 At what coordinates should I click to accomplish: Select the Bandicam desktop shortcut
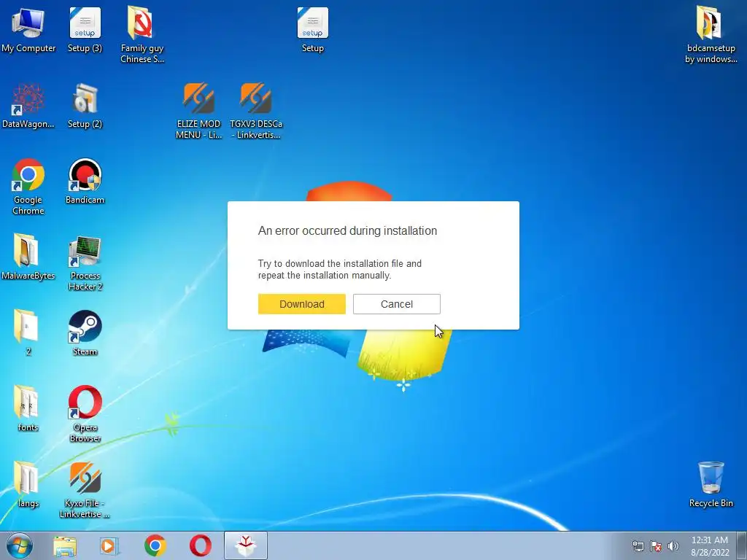[x=85, y=181]
